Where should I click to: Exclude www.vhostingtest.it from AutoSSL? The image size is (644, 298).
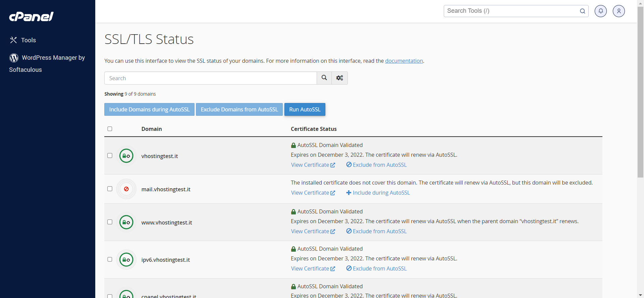pos(376,231)
